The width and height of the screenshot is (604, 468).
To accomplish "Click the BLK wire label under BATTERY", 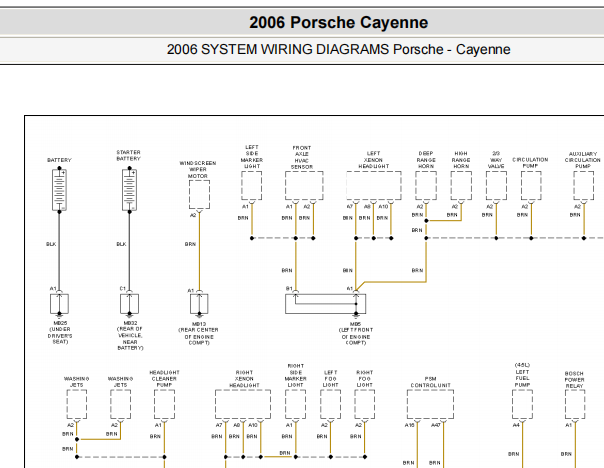I will [51, 244].
